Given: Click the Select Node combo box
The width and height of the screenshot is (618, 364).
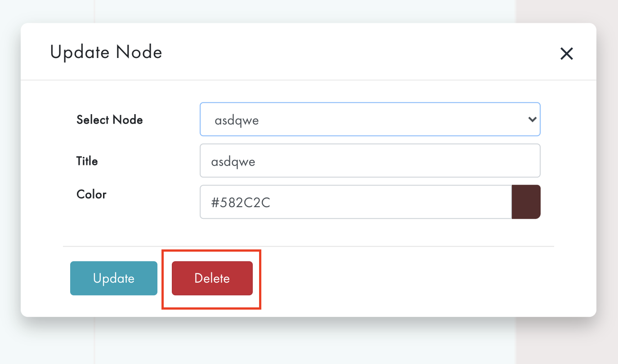Looking at the screenshot, I should click(370, 119).
